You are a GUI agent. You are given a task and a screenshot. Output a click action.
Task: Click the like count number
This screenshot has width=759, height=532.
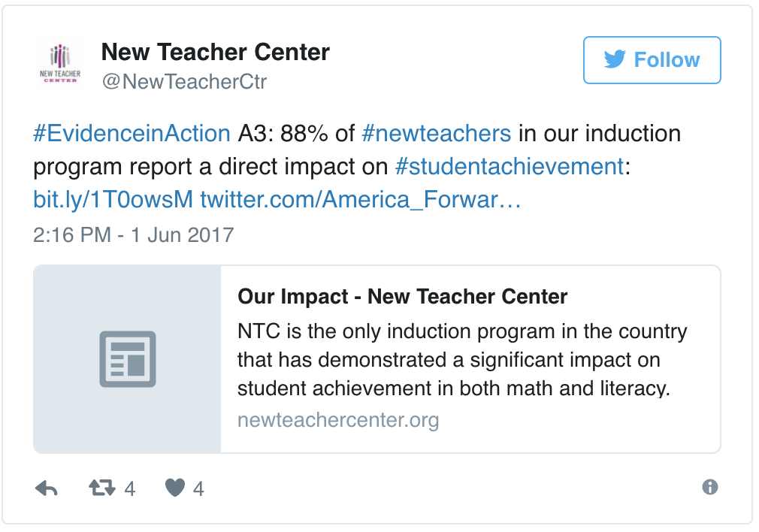click(198, 489)
